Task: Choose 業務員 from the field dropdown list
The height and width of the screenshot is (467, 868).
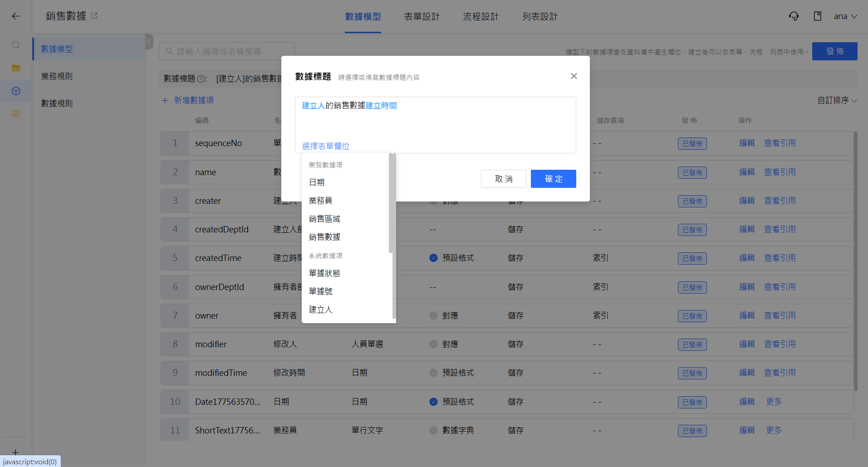Action: click(345, 201)
